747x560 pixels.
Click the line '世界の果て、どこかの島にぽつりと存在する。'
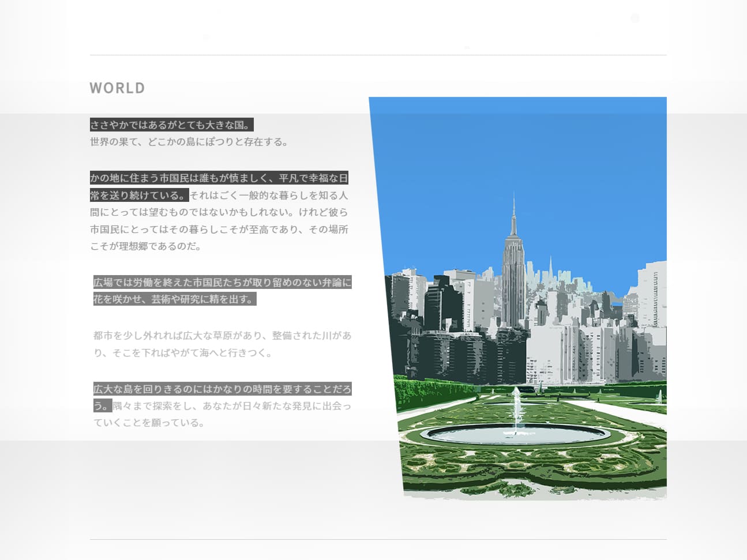189,142
